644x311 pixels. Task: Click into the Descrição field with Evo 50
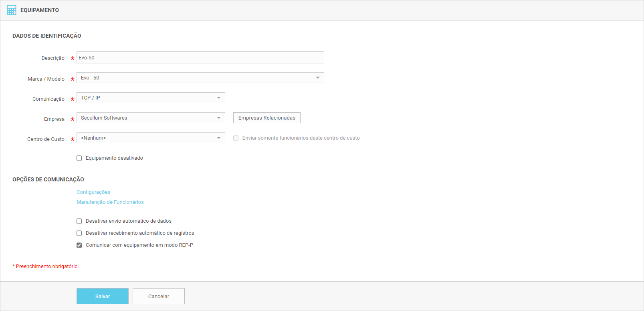pyautogui.click(x=200, y=57)
